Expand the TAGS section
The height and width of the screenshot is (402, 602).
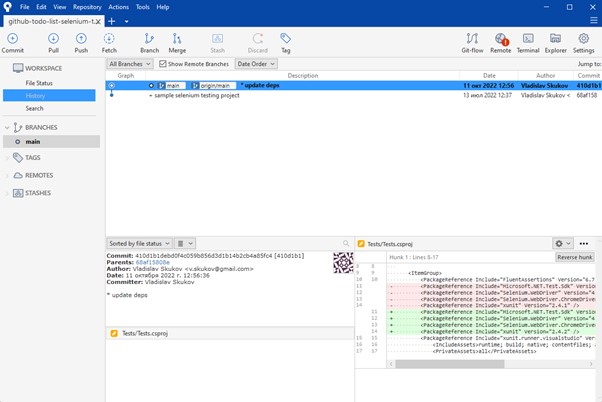33,157
